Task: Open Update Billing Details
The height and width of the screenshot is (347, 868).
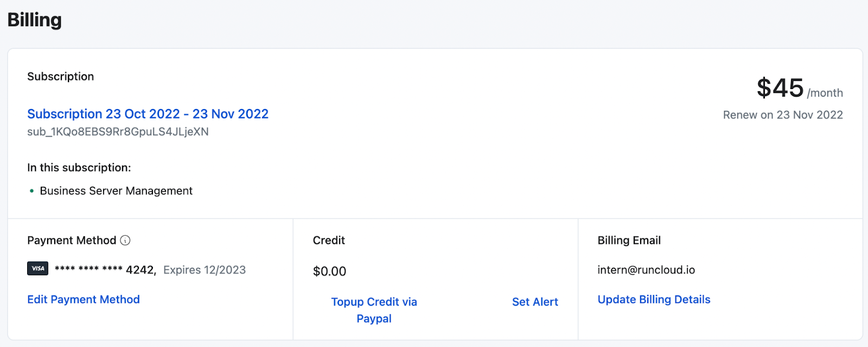Action: (654, 300)
